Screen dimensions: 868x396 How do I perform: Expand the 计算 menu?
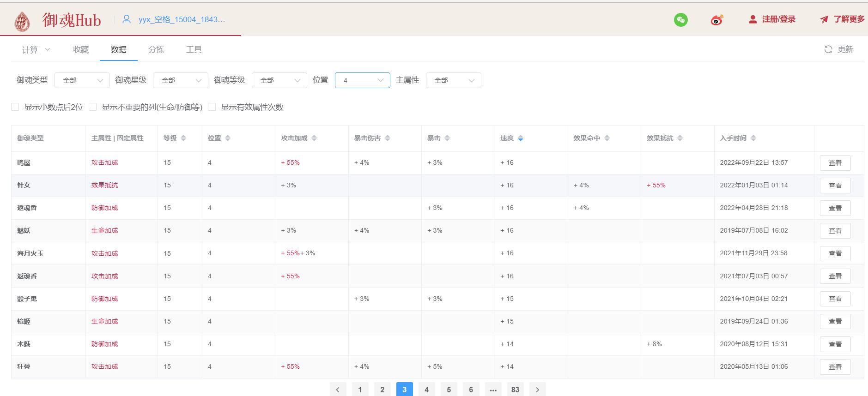(36, 49)
